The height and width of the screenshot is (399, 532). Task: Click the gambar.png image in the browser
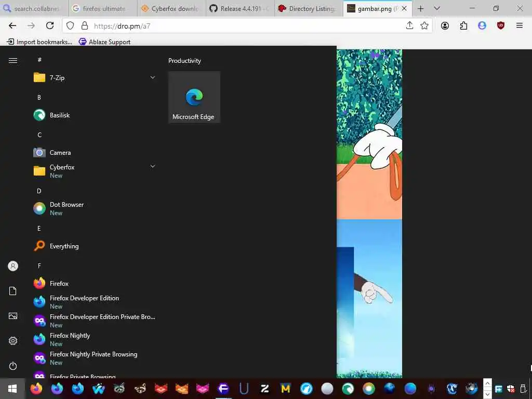(369, 214)
